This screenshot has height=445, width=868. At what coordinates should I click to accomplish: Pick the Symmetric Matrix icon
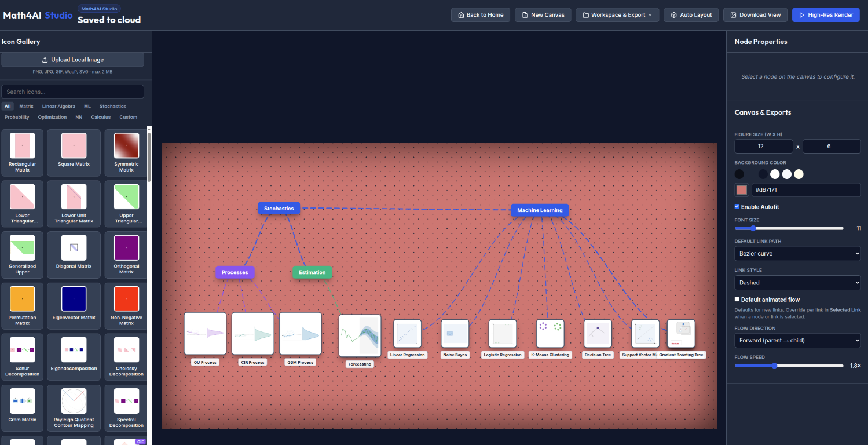click(126, 152)
